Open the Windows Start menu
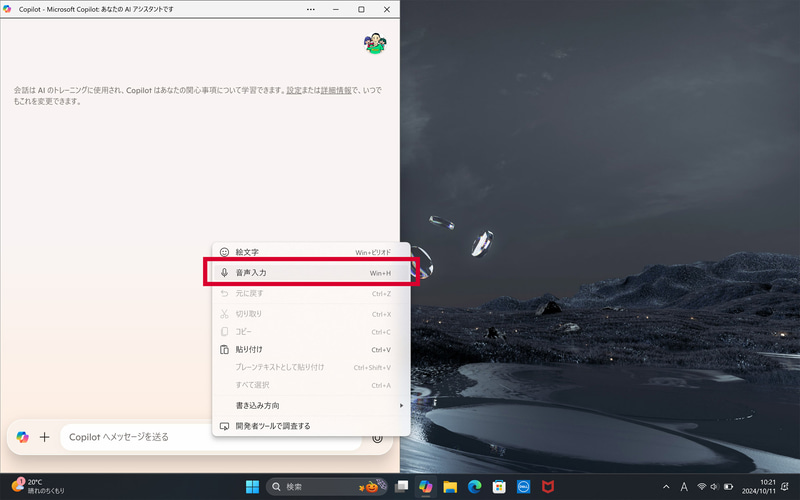 click(x=253, y=487)
